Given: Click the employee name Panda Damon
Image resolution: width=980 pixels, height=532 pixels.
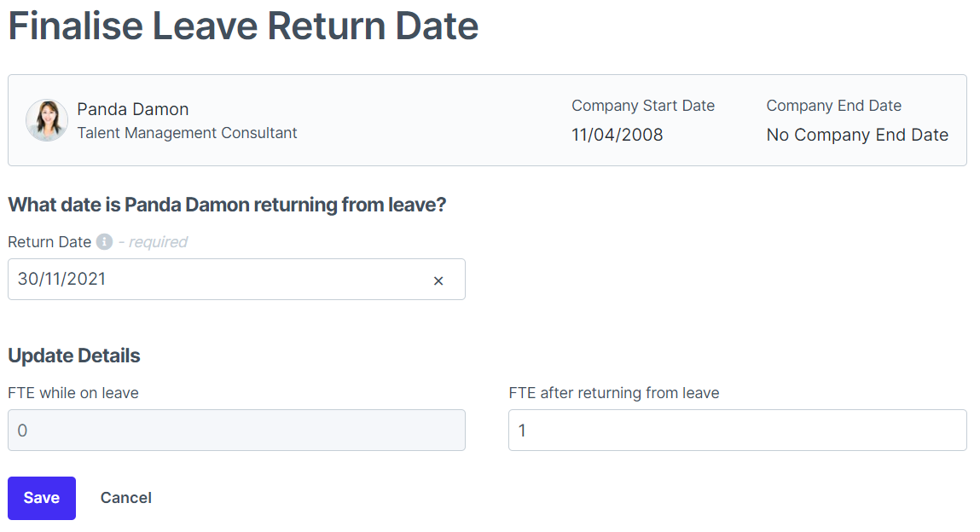Looking at the screenshot, I should [x=132, y=109].
